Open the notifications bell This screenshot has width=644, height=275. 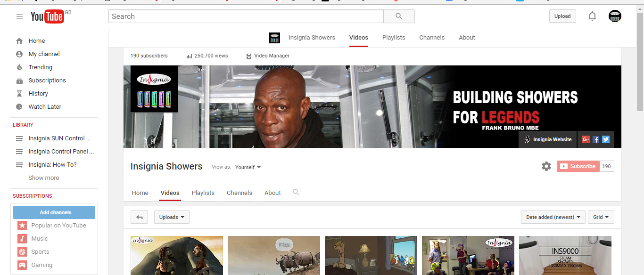pos(592,16)
